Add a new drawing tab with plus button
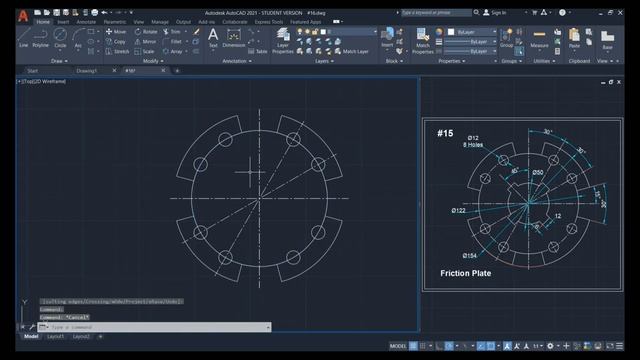Image resolution: width=640 pixels, height=360 pixels. point(177,71)
